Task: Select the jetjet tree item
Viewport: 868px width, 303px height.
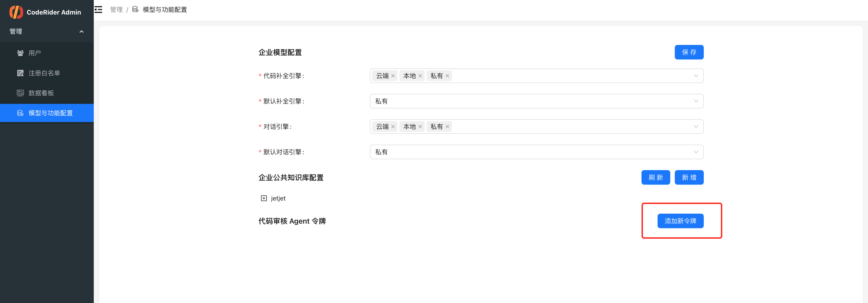Action: [x=278, y=198]
